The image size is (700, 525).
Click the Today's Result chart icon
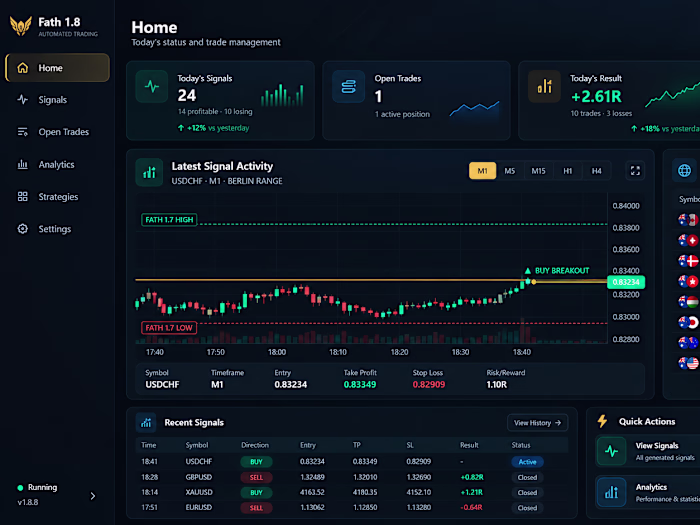[544, 86]
